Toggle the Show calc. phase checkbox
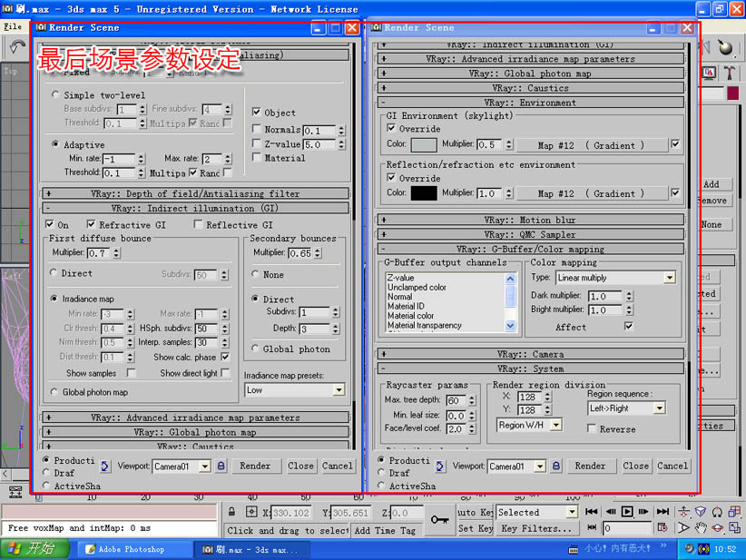The image size is (746, 560). [225, 357]
